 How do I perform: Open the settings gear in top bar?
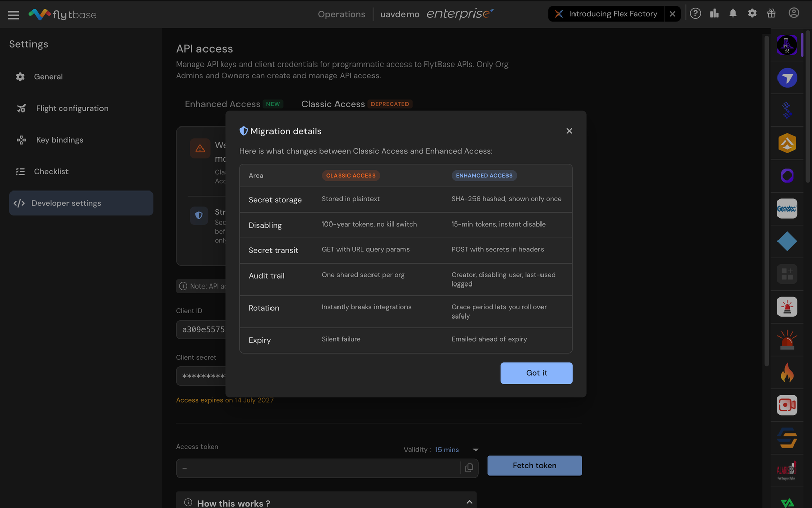[x=752, y=14]
